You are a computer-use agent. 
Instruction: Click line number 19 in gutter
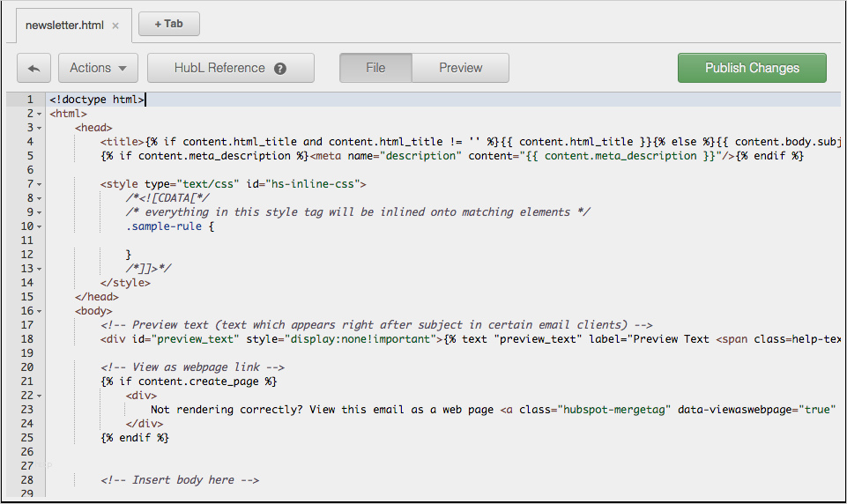point(27,352)
